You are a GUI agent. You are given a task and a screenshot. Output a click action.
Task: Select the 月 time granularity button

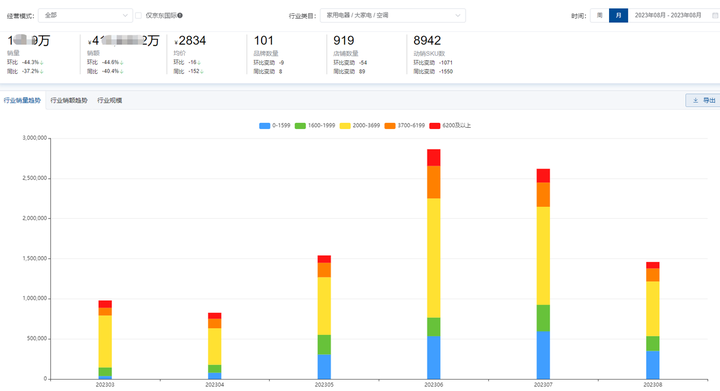point(618,16)
